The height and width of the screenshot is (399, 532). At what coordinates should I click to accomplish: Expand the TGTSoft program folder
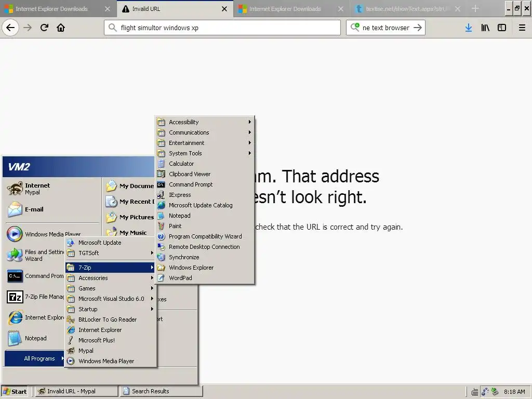tap(111, 253)
